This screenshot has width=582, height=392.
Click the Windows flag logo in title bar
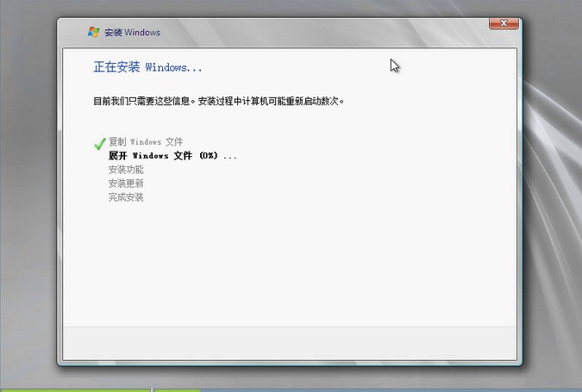(x=94, y=32)
